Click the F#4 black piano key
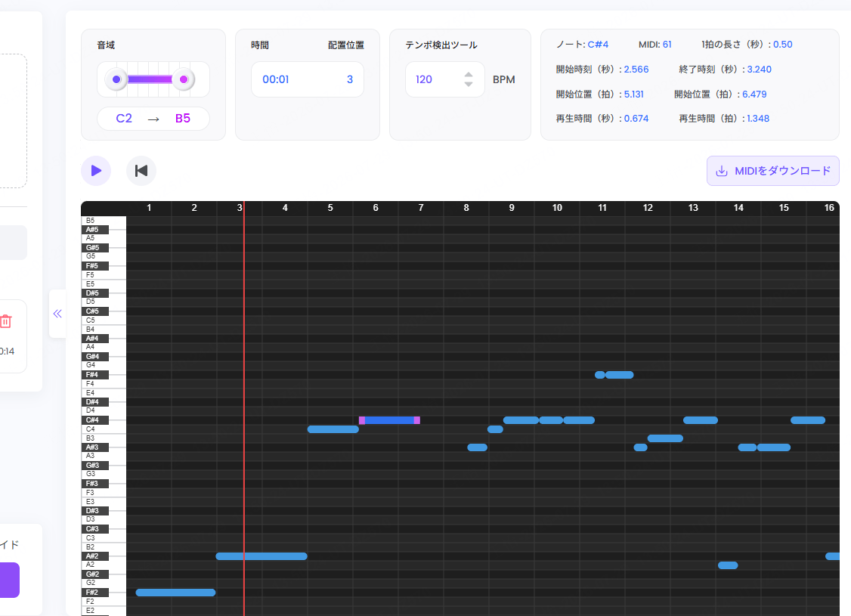 pyautogui.click(x=95, y=375)
